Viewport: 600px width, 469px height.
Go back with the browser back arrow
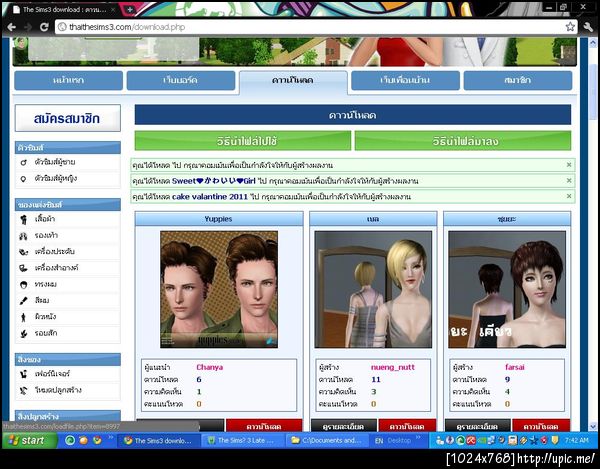(x=11, y=27)
